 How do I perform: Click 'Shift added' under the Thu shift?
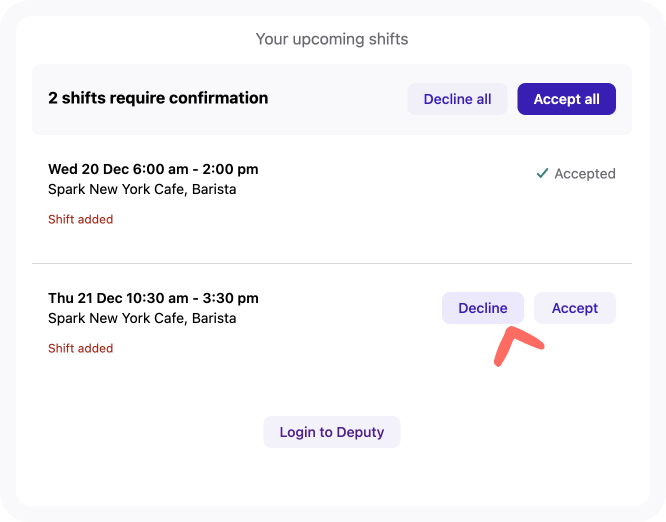click(81, 348)
